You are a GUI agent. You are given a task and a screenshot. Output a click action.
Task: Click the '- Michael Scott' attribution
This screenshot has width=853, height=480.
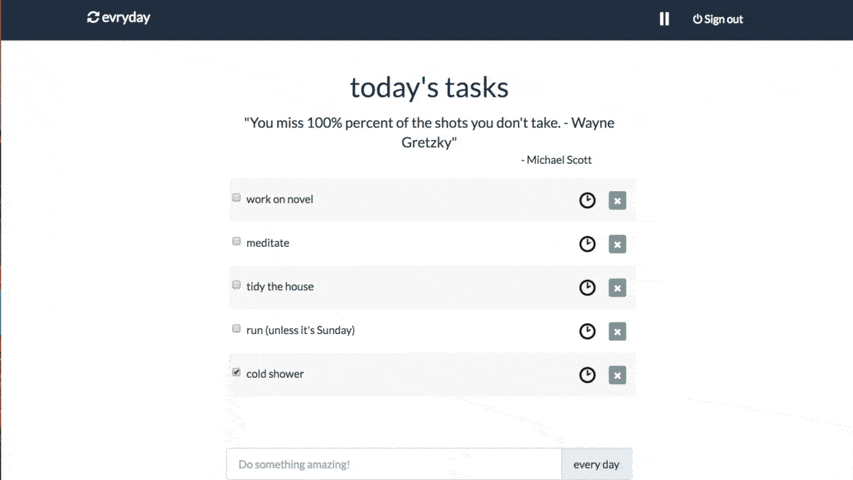pos(556,160)
